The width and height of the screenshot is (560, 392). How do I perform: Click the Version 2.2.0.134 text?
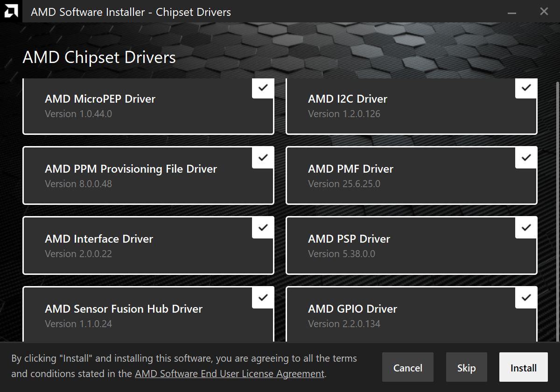click(x=344, y=324)
